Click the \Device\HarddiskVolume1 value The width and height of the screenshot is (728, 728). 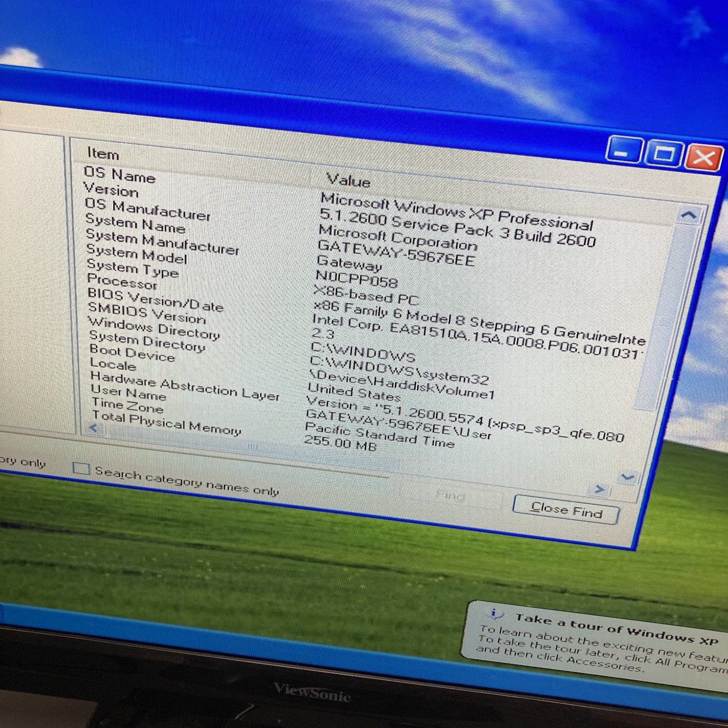(x=401, y=384)
